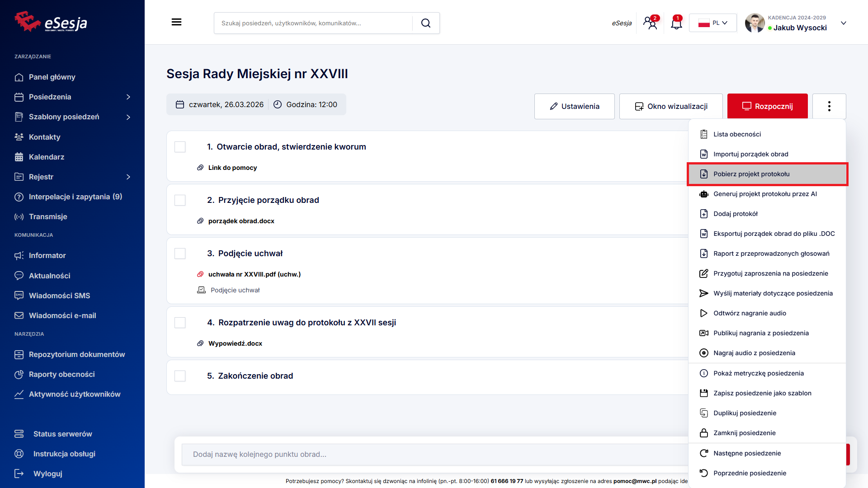Screen dimensions: 868x488
Task: Focus the Dodaj nazwę kolejnego punktu field
Action: coord(434,454)
